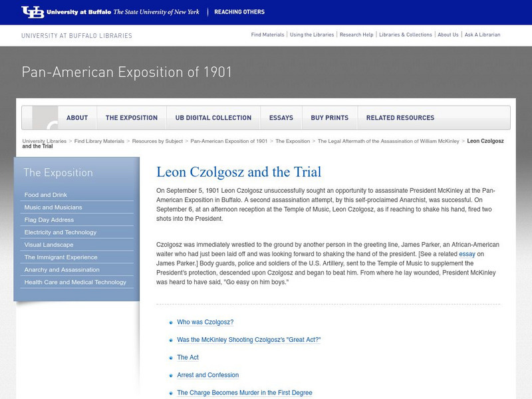Switch to THE EXPOSITION tab
Image resolution: width=532 pixels, height=399 pixels.
click(132, 117)
